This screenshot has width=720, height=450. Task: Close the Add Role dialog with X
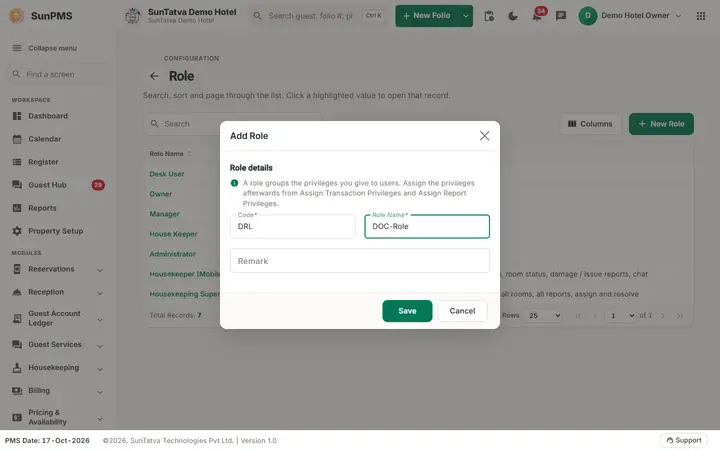coord(484,135)
